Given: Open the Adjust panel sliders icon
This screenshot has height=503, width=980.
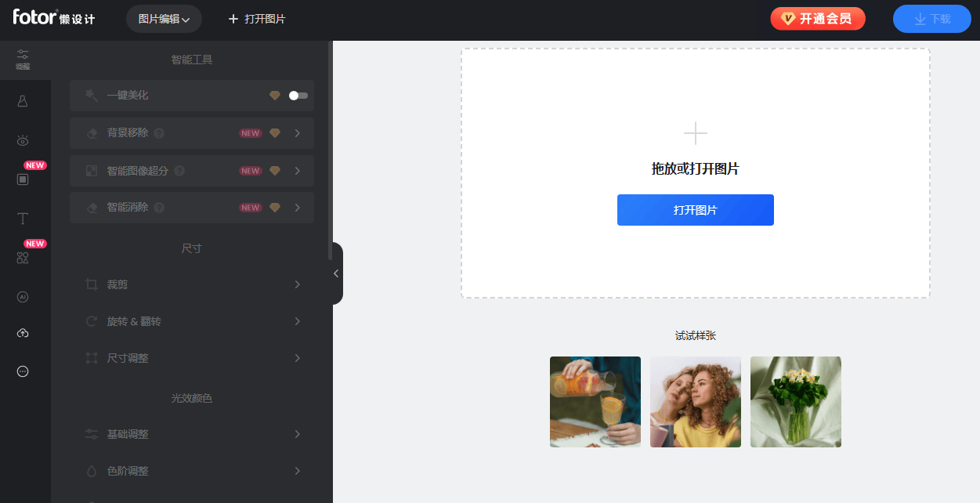Looking at the screenshot, I should pos(23,59).
